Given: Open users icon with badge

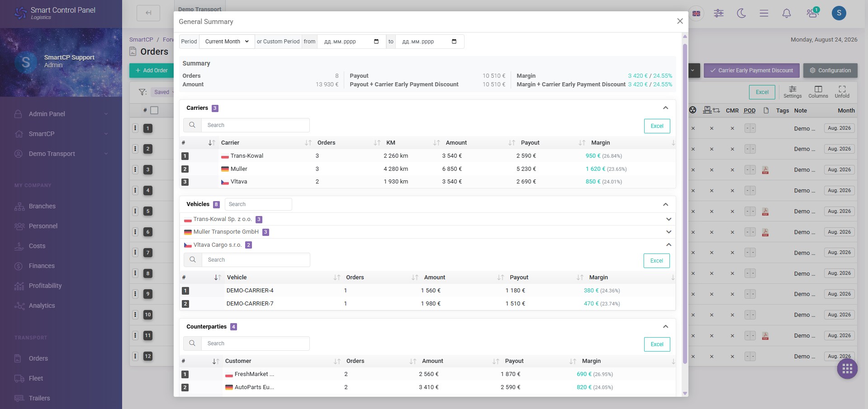Looking at the screenshot, I should pyautogui.click(x=812, y=13).
